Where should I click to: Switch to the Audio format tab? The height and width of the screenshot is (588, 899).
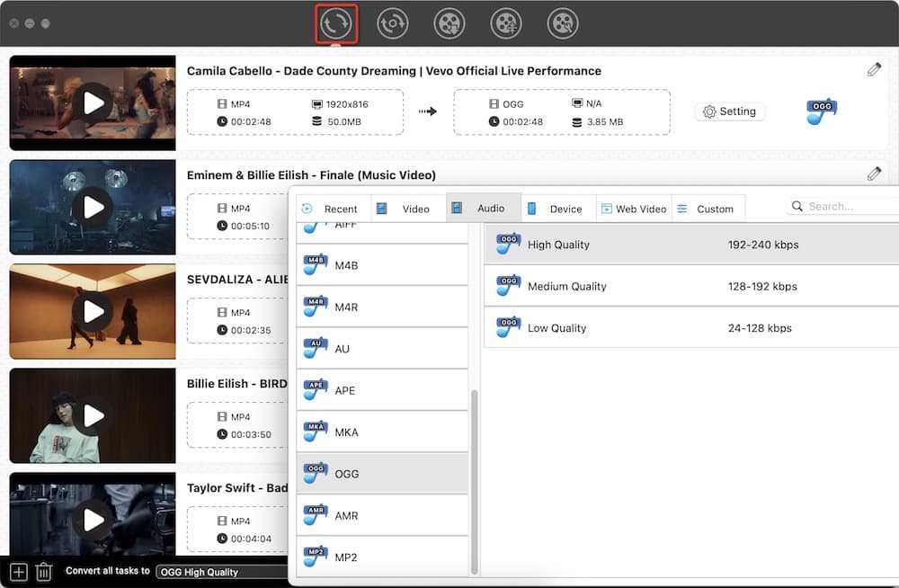484,209
